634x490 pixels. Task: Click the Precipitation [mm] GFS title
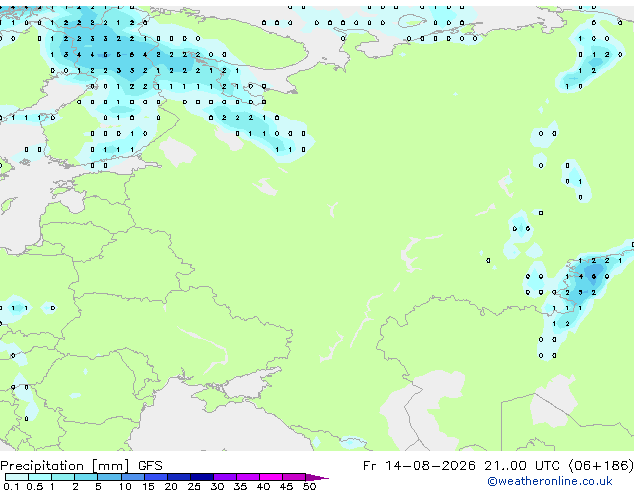click(81, 466)
